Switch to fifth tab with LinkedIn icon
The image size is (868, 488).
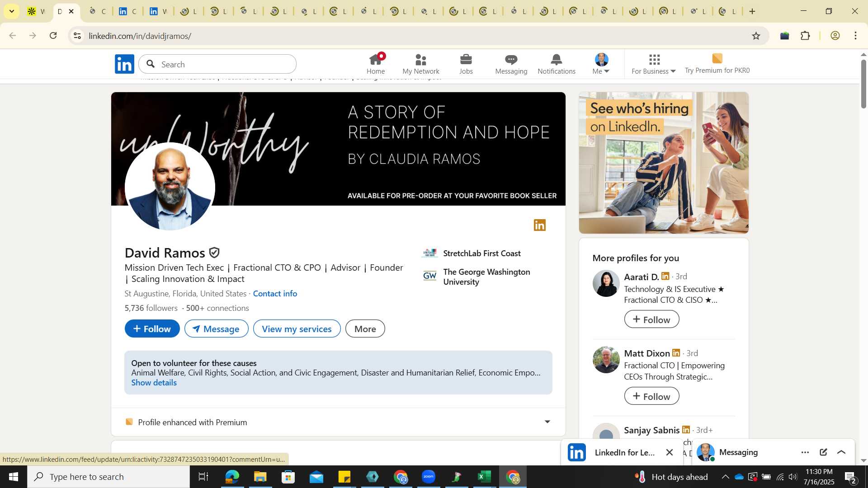[x=158, y=11]
